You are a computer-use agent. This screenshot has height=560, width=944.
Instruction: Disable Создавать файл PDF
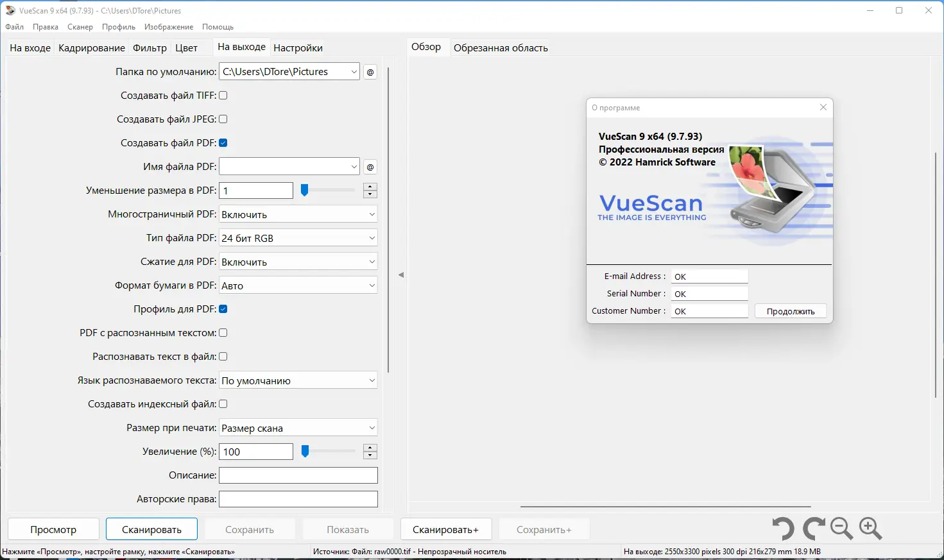[223, 142]
